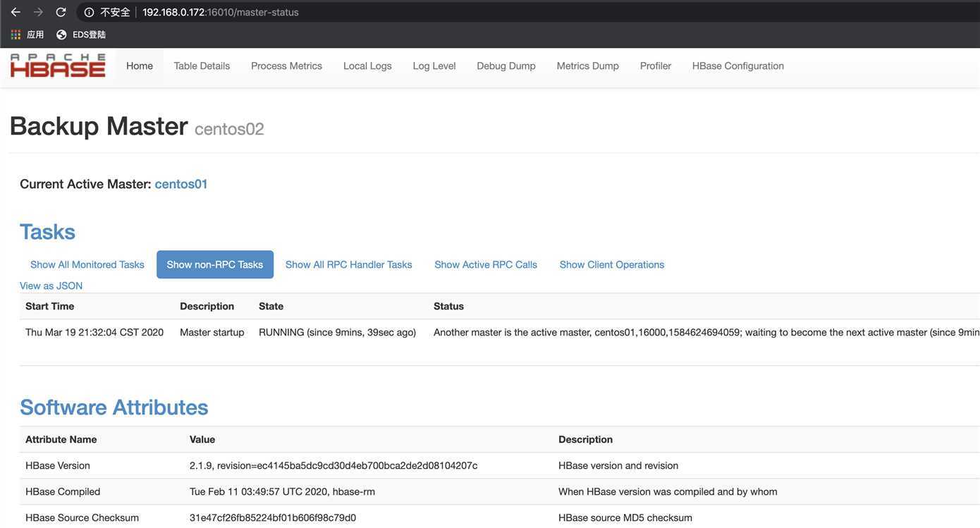This screenshot has width=980, height=528.
Task: Select the Home nav item
Action: pyautogui.click(x=140, y=66)
